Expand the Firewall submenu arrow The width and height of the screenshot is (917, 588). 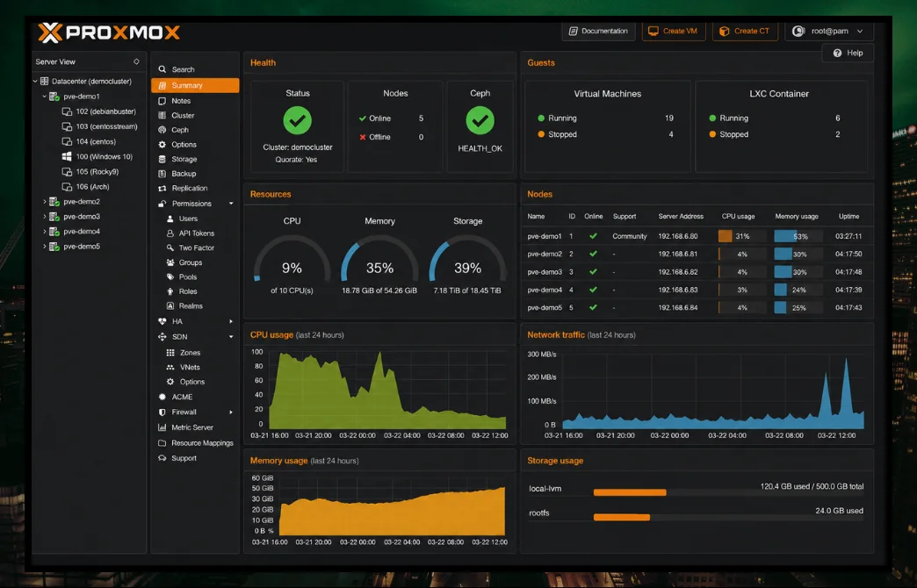click(x=231, y=412)
